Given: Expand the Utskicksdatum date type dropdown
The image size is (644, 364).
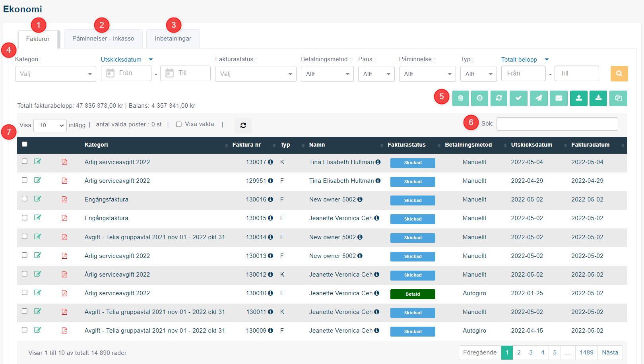Looking at the screenshot, I should 127,60.
